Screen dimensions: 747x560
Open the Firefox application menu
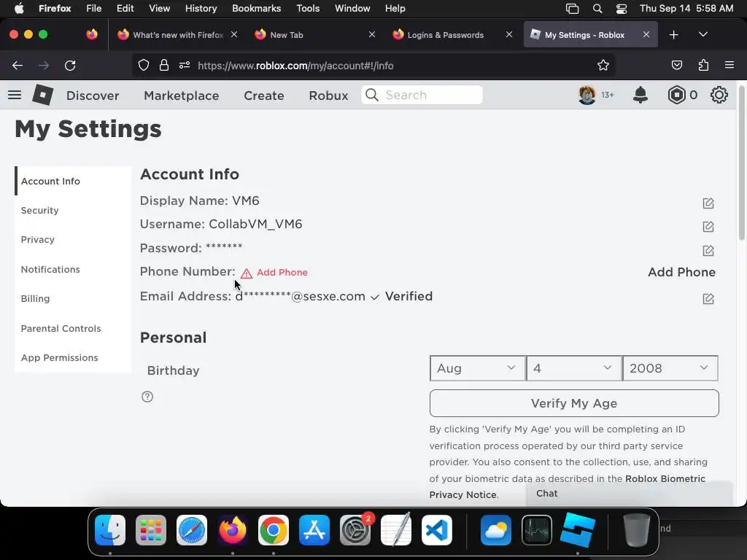[x=729, y=65]
